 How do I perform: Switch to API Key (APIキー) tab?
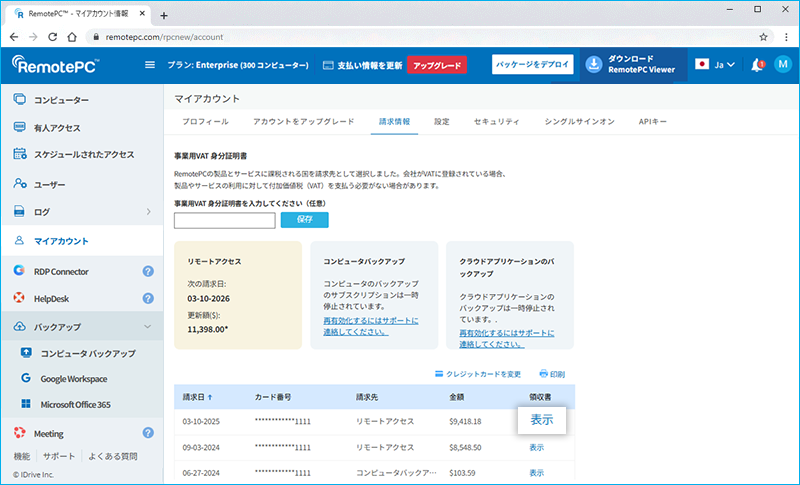point(653,121)
